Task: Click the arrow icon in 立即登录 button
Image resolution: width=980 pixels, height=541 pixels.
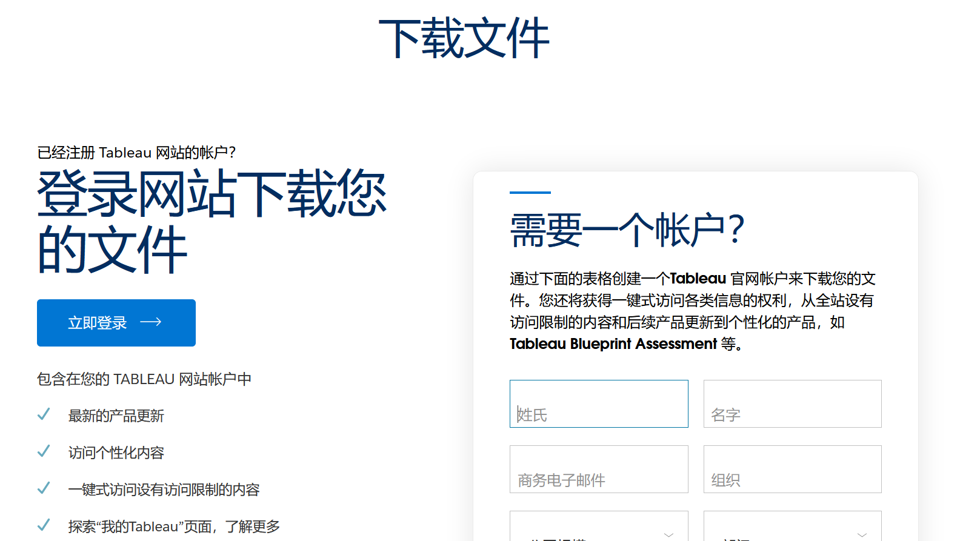Action: (x=151, y=322)
